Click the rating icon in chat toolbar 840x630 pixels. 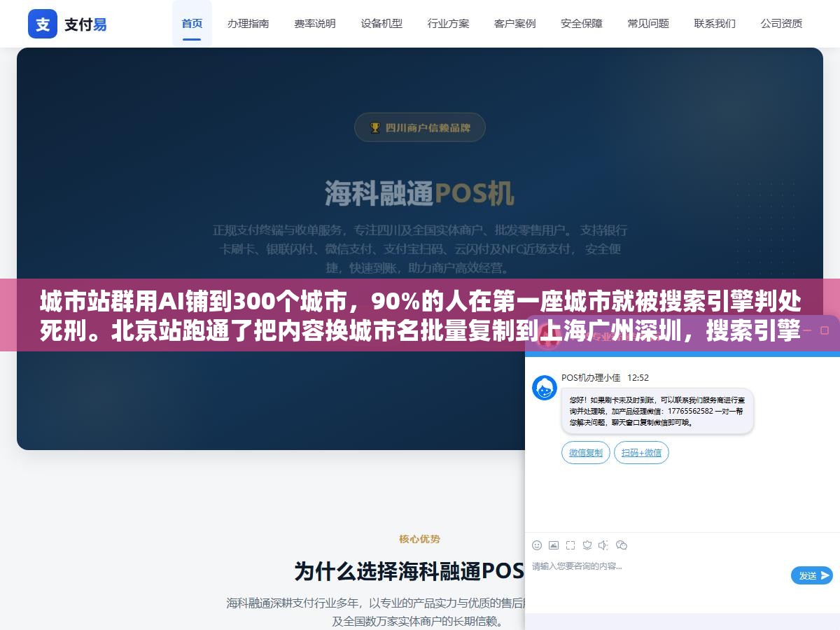pos(587,545)
